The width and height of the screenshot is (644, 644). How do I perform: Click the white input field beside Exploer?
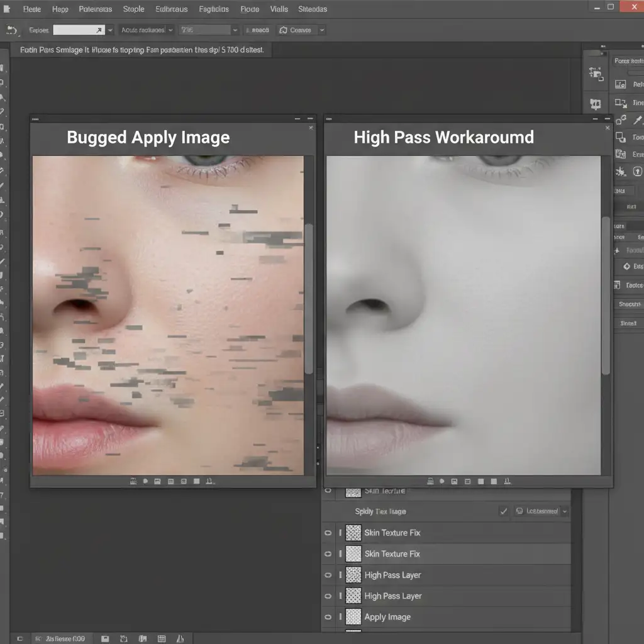[79, 30]
